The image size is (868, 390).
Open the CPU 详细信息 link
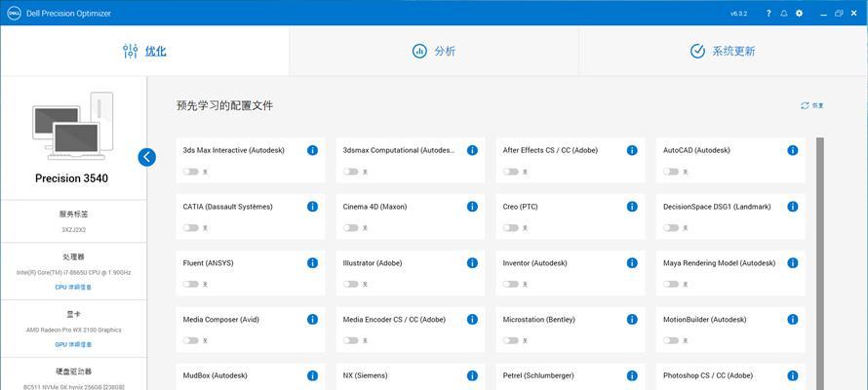tap(73, 288)
